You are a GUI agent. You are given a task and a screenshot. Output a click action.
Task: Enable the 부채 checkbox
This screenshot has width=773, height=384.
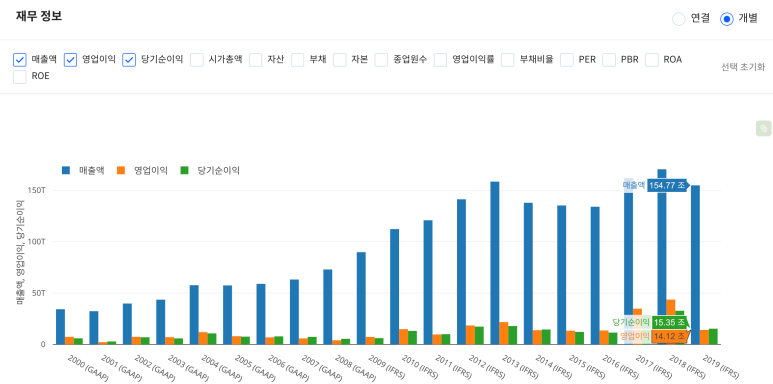298,60
